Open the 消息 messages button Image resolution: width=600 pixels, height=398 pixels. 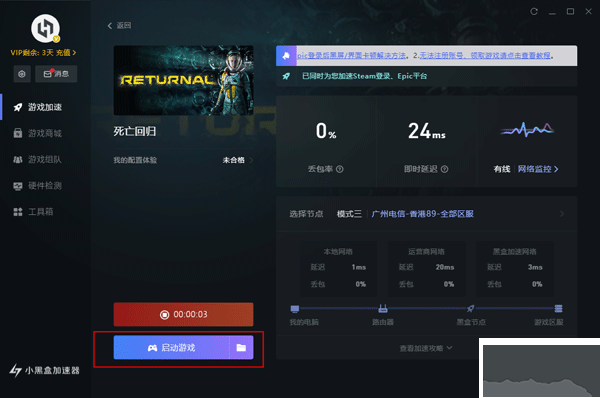tap(56, 74)
